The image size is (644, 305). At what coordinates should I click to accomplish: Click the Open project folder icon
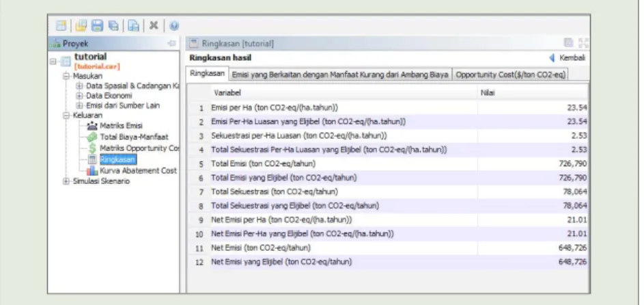[82, 26]
